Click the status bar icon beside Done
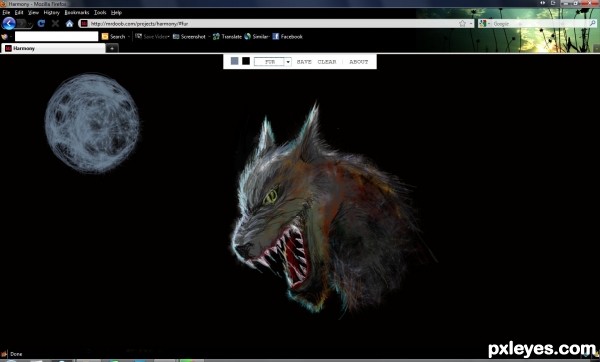 [x=4, y=354]
